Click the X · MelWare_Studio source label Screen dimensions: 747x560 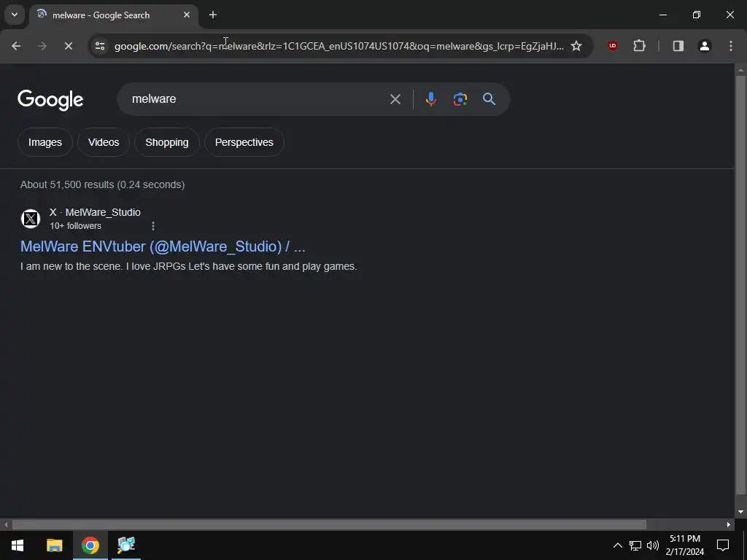[x=95, y=212]
